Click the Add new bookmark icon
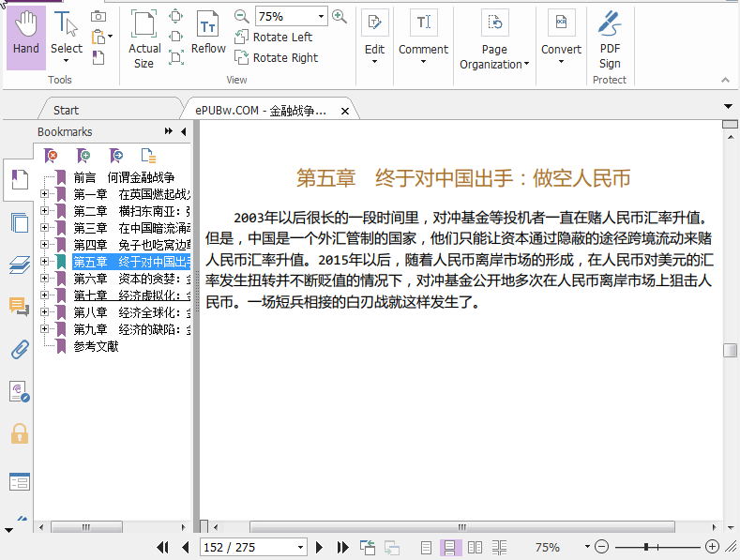 tap(83, 155)
